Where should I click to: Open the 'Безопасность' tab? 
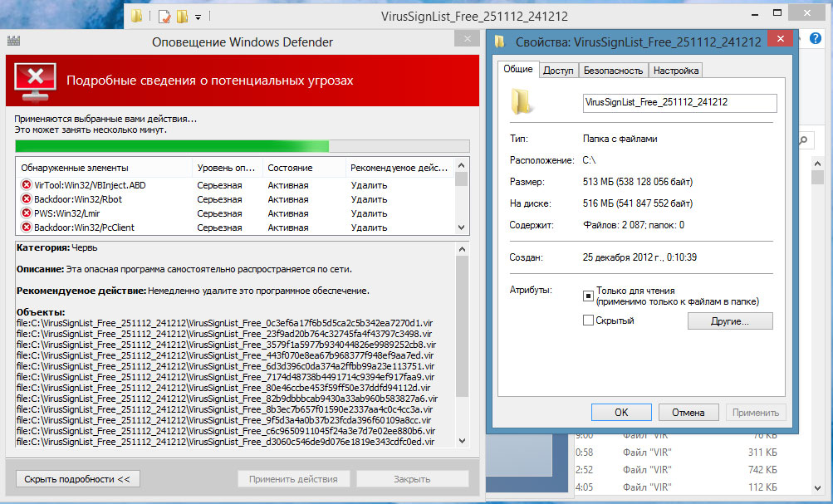coord(613,70)
